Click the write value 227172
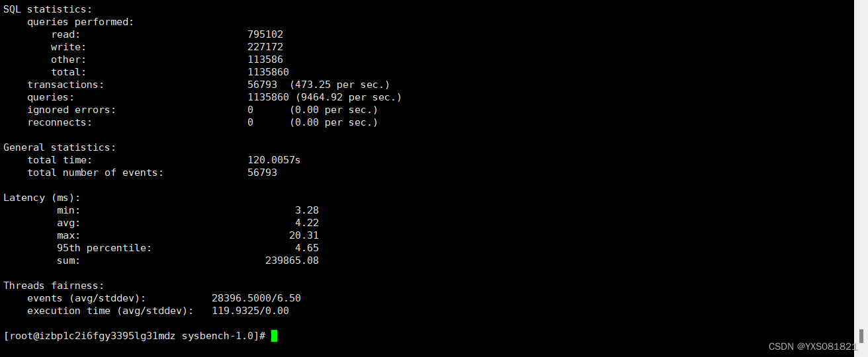Screen dimensions: 868x357 pos(265,47)
